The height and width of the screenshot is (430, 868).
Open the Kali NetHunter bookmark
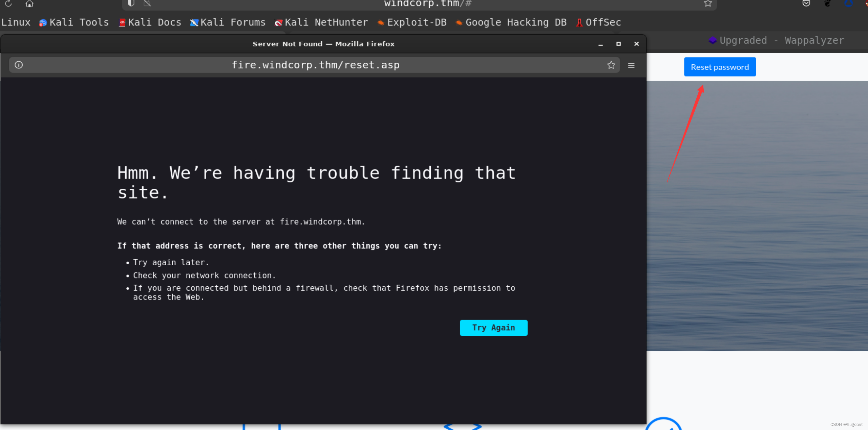pos(321,22)
